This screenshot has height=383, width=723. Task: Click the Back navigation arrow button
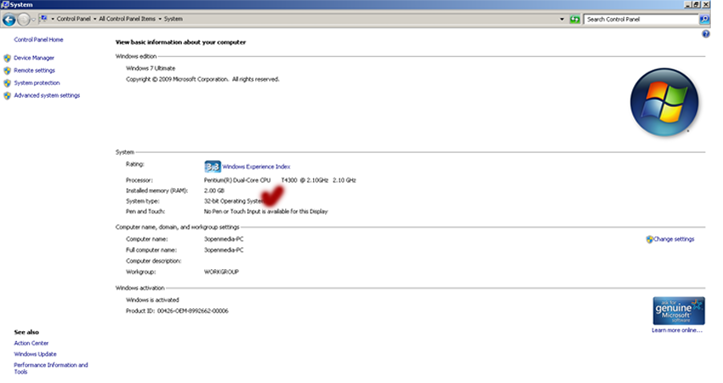click(x=9, y=19)
